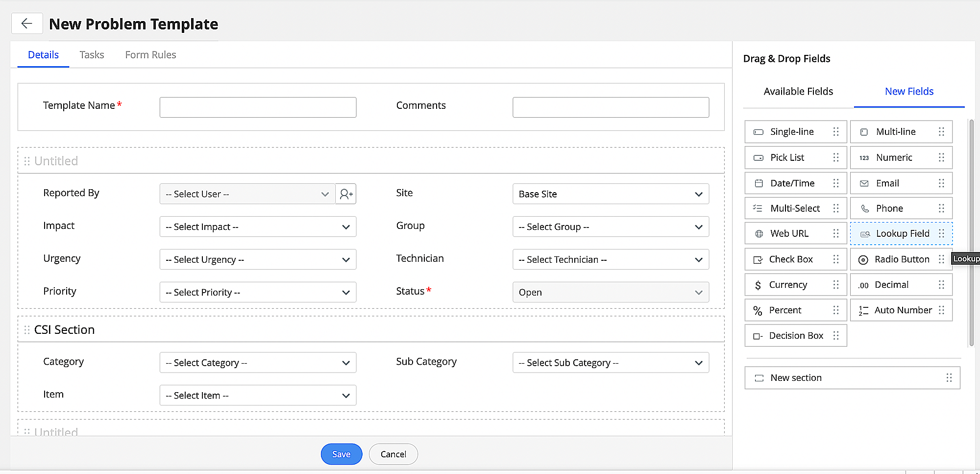Switch to the Form Rules tab
This screenshot has height=474, width=980.
pyautogui.click(x=150, y=55)
